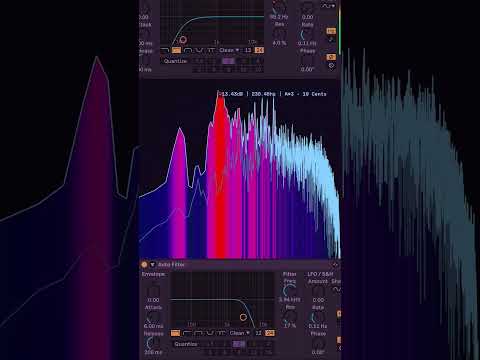Viewport: 480px width, 360px height.
Task: Open the Clean circuit dropdown in upper filter
Action: 229,50
